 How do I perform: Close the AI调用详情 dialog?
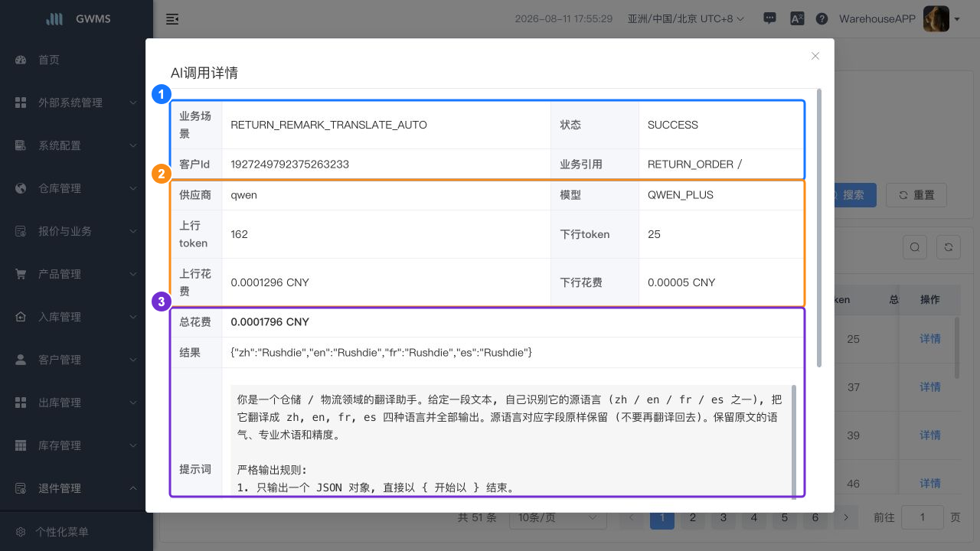tap(815, 56)
